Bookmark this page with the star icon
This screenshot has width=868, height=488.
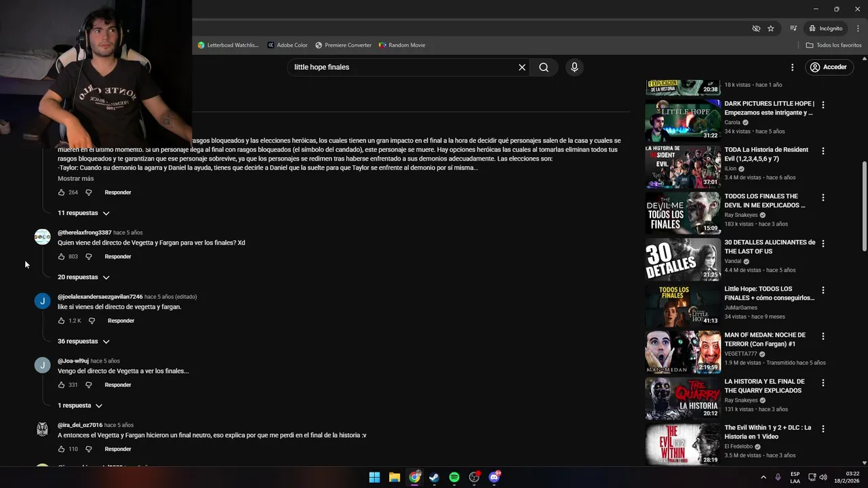click(771, 28)
